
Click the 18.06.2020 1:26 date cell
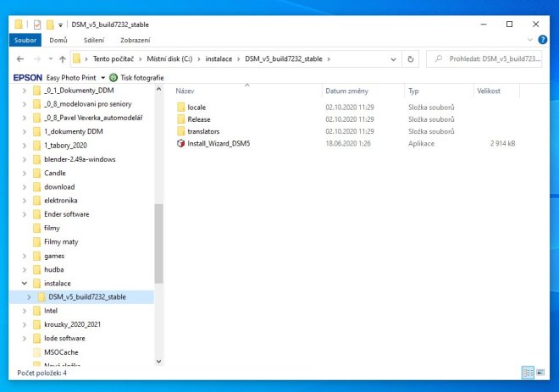(348, 144)
